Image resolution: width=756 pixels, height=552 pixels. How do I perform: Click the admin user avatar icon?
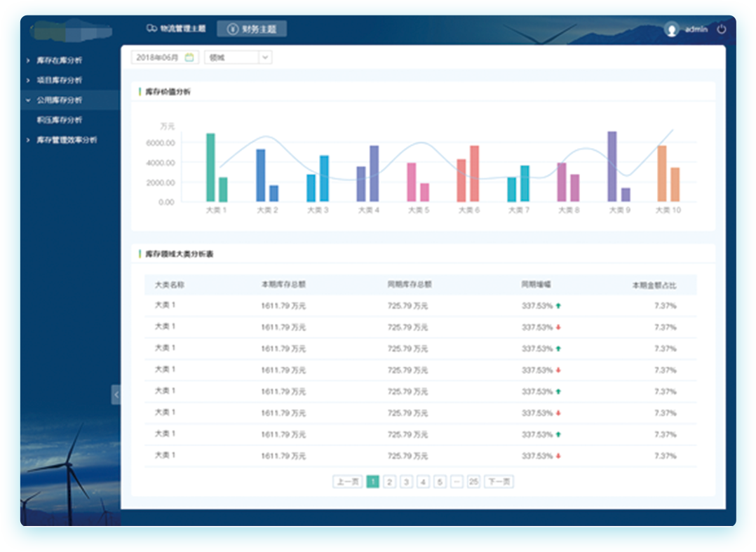point(672,29)
